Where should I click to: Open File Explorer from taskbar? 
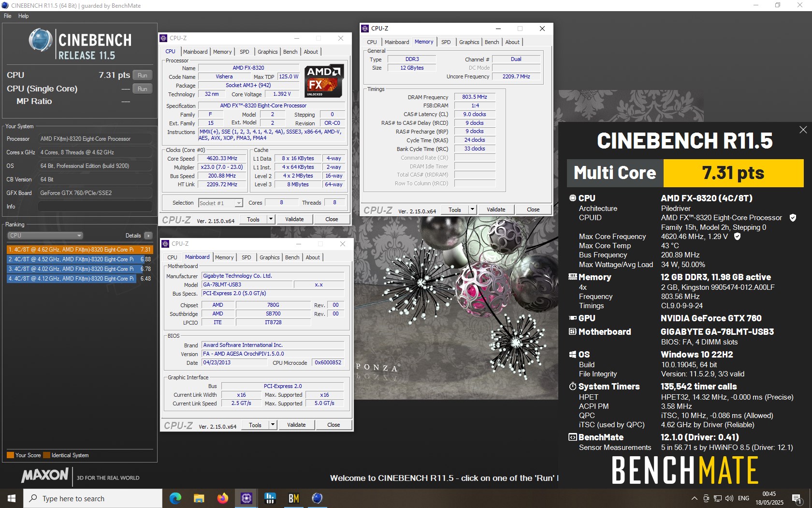(x=199, y=498)
